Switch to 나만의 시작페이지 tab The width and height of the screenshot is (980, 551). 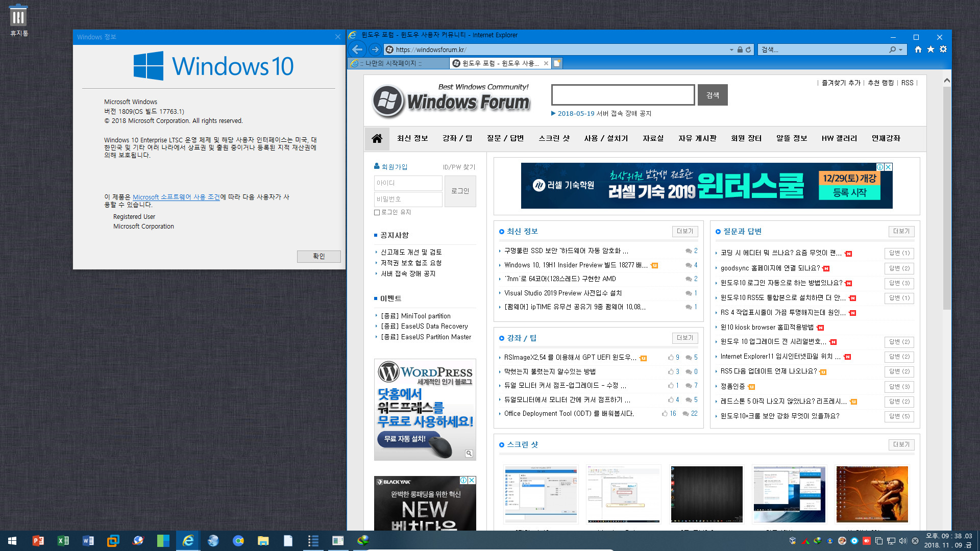tap(398, 63)
